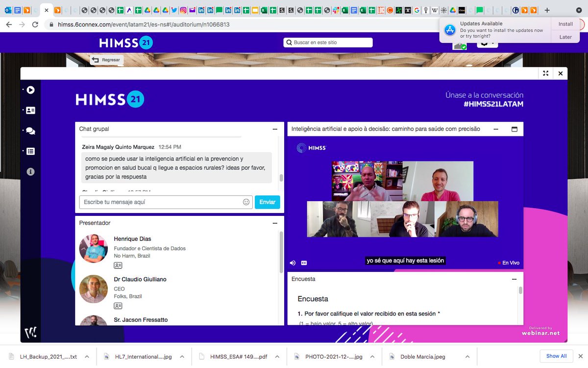
Task: Collapse the Chat grupal panel
Action: tap(275, 129)
